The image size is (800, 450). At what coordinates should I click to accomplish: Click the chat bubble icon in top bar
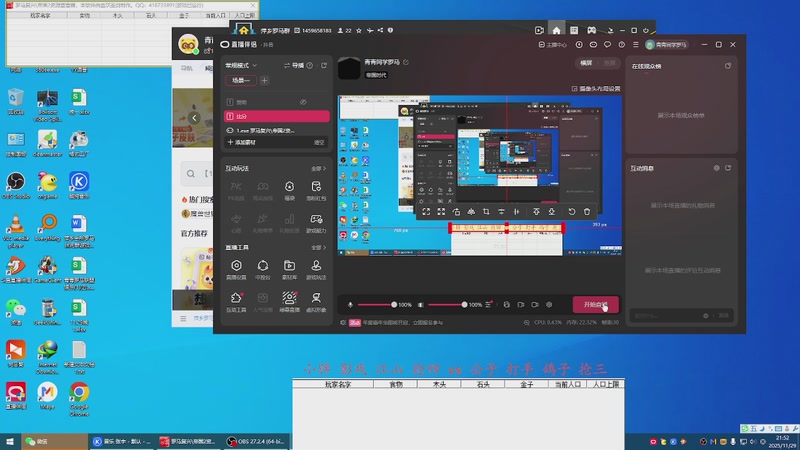(607, 45)
